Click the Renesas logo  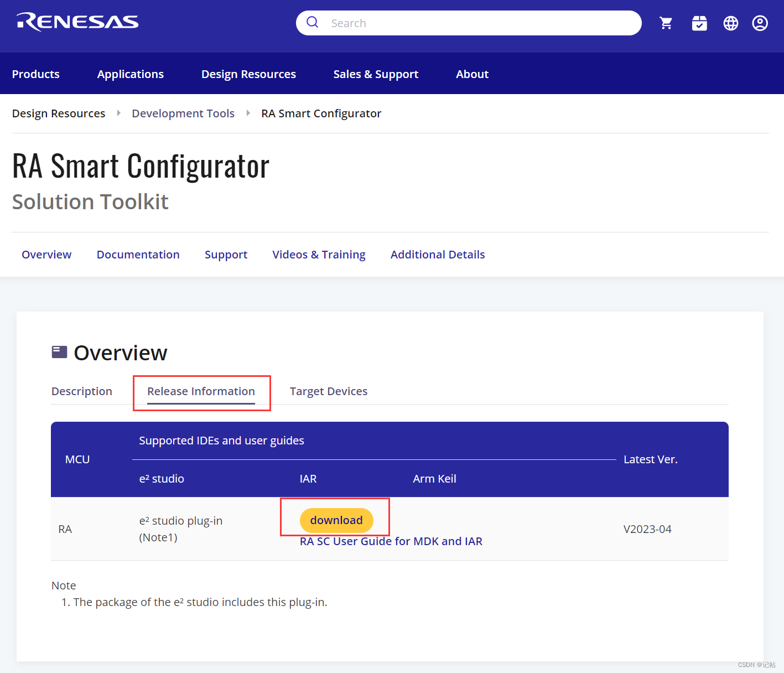point(77,22)
